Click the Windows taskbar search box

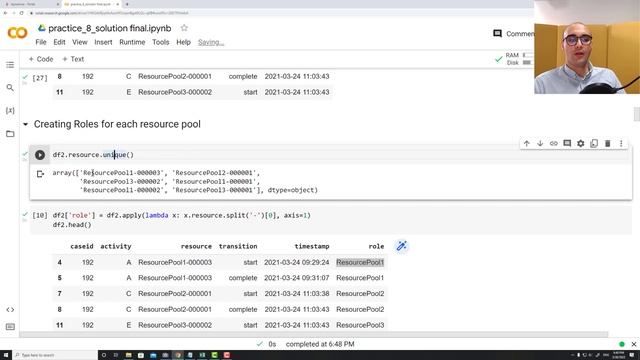[x=55, y=355]
